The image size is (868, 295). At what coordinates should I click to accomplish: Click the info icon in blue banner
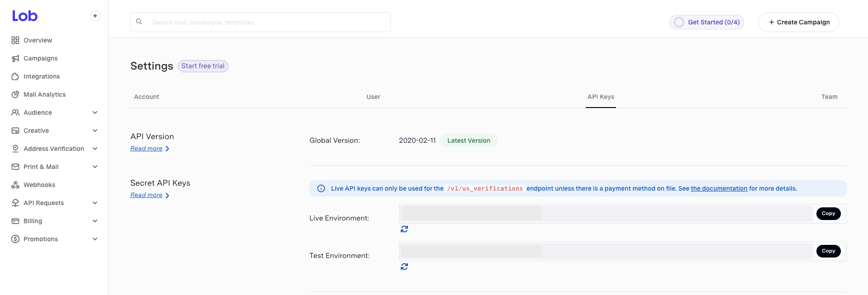click(321, 188)
